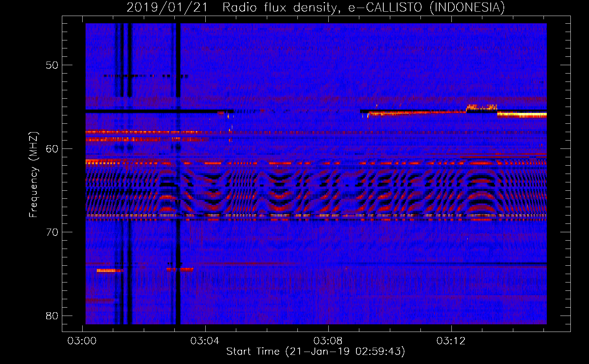Click the 03:00 time tick label
The height and width of the screenshot is (364, 589).
(x=82, y=341)
